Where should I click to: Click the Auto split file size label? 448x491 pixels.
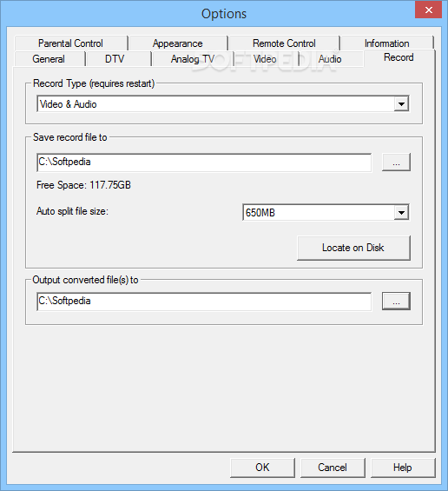point(72,211)
